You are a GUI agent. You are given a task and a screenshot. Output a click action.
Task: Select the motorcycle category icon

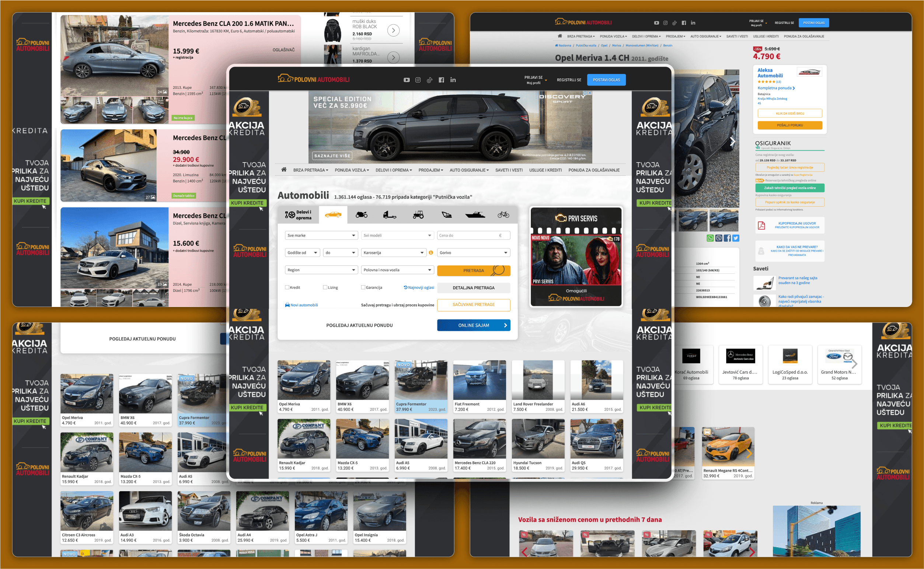tap(361, 215)
